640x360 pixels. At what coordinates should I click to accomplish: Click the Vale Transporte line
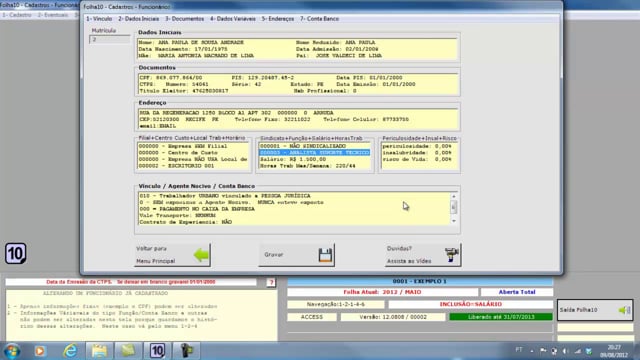coord(178,216)
